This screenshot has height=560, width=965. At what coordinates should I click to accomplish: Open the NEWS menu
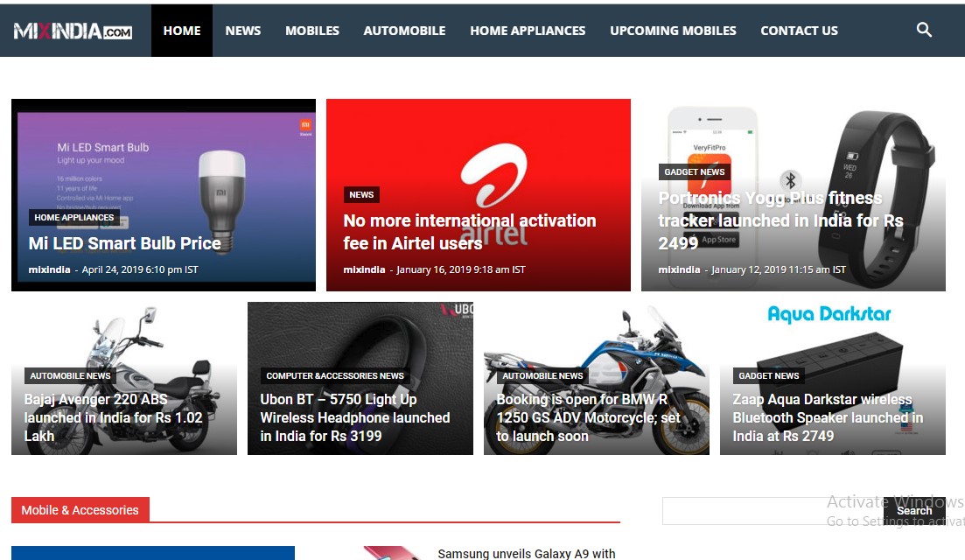tap(242, 31)
